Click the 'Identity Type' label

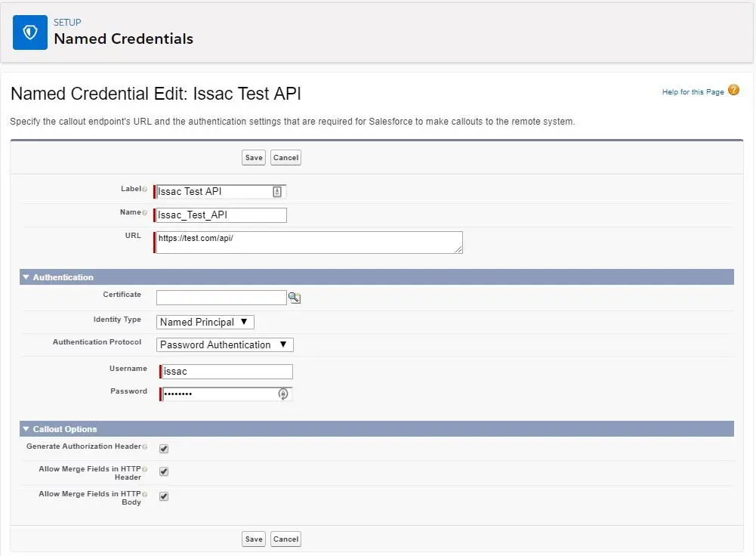point(117,320)
